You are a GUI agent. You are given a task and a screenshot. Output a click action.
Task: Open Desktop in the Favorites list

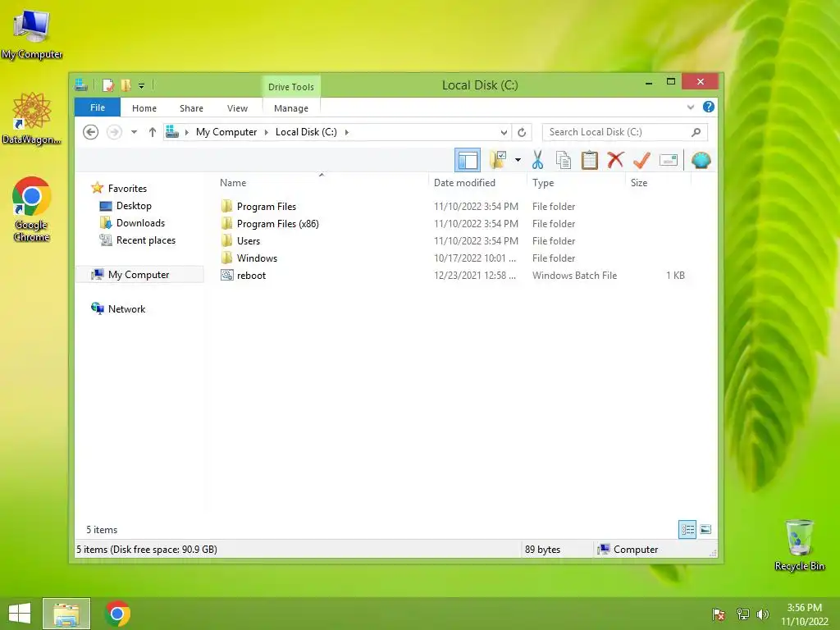point(134,206)
